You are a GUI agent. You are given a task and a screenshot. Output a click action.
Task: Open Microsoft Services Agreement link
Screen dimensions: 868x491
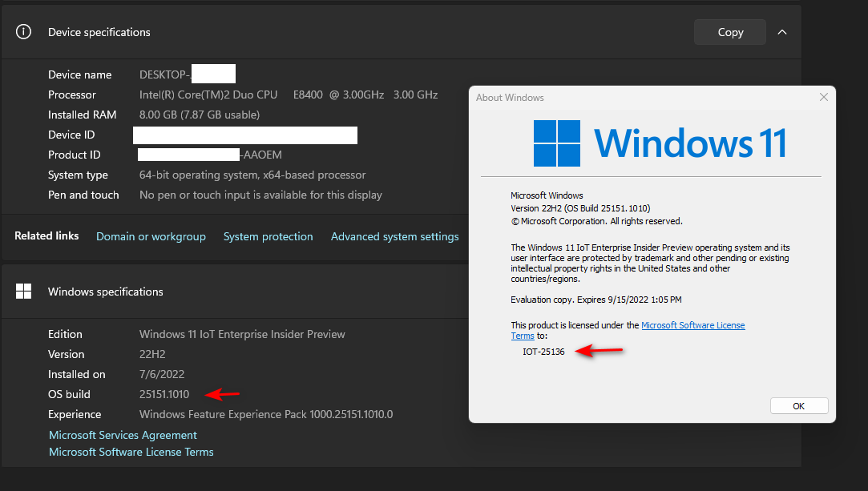pos(123,435)
